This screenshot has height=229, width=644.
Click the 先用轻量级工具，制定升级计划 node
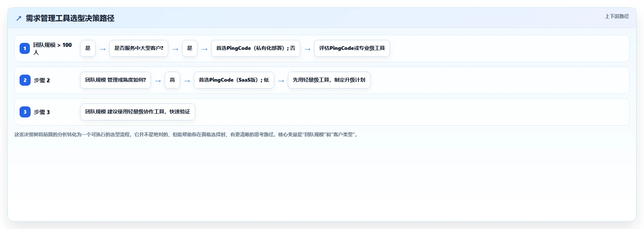click(x=329, y=80)
